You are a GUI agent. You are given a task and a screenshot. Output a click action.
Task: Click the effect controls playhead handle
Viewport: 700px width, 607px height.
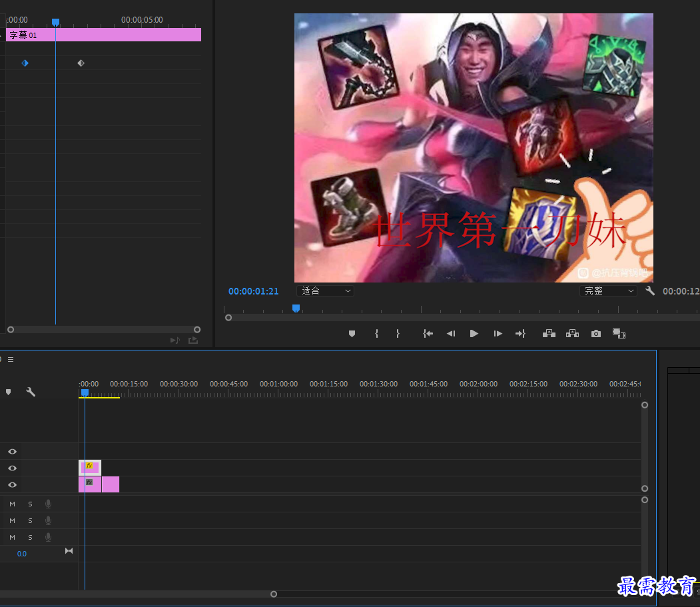pos(55,22)
